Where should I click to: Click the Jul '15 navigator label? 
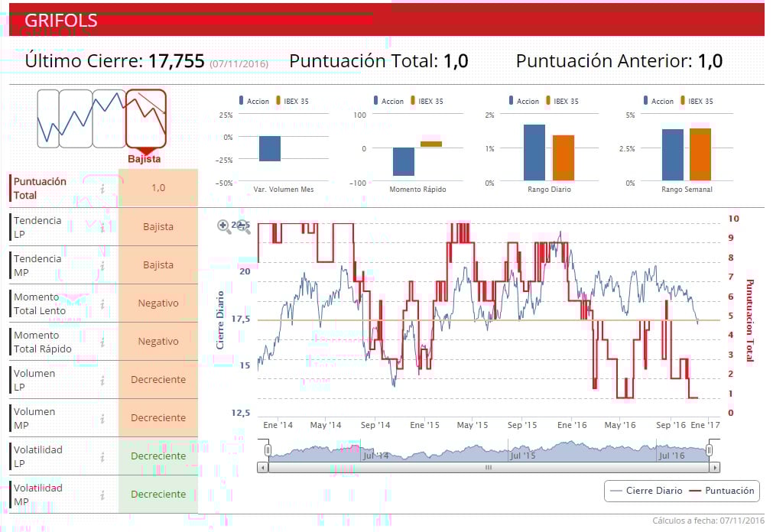point(522,456)
